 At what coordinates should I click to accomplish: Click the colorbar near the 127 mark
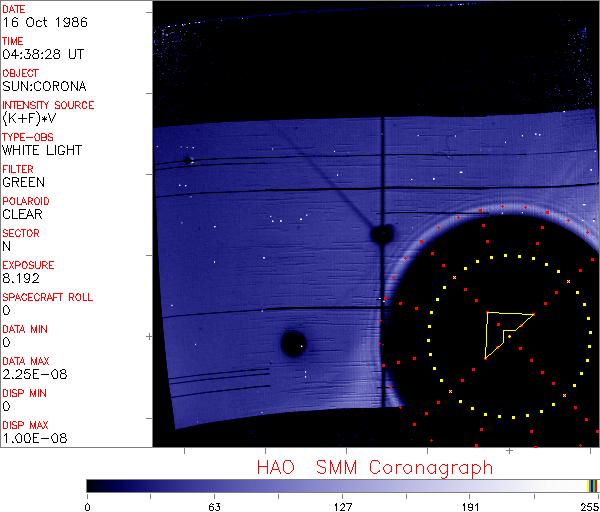click(342, 485)
